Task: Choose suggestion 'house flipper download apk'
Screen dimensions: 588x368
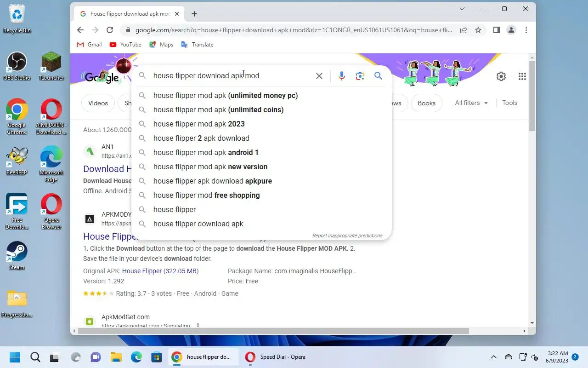Action: 261,224
